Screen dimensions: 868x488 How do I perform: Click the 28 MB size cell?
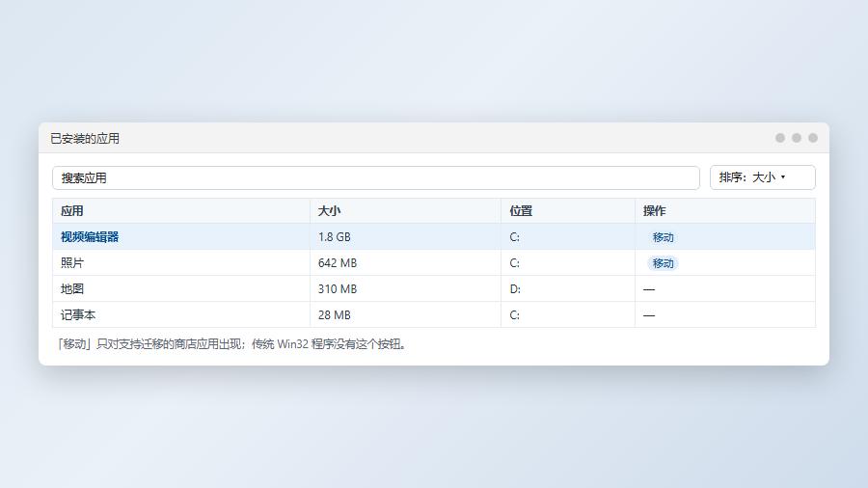(405, 314)
